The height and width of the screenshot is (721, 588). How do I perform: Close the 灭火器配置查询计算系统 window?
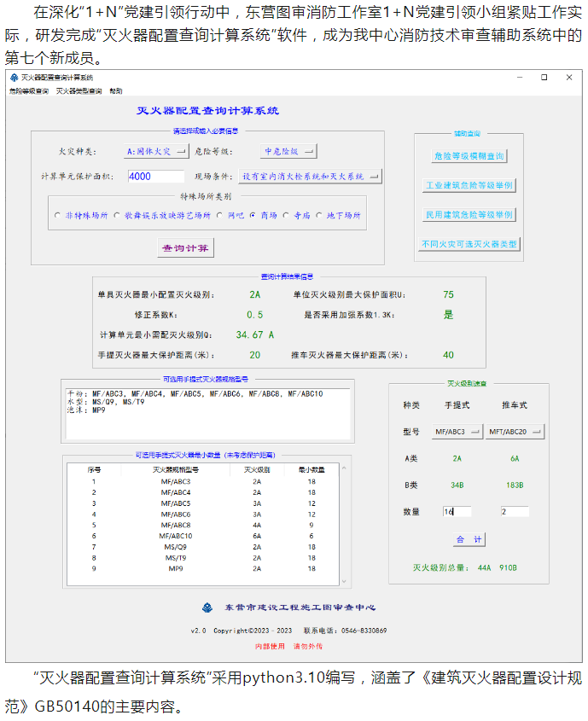pos(569,78)
